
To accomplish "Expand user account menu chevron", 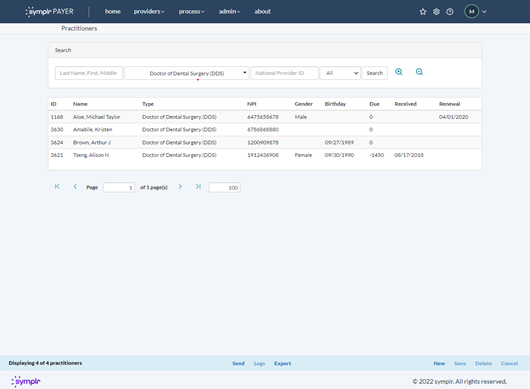I will 484,12.
